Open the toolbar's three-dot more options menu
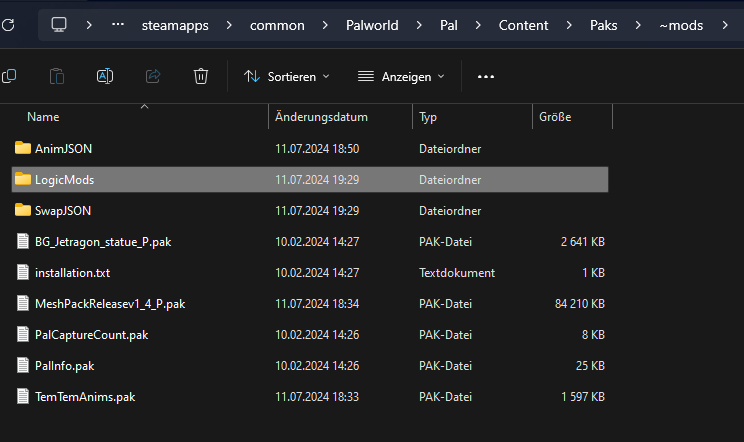The image size is (744, 442). (486, 76)
